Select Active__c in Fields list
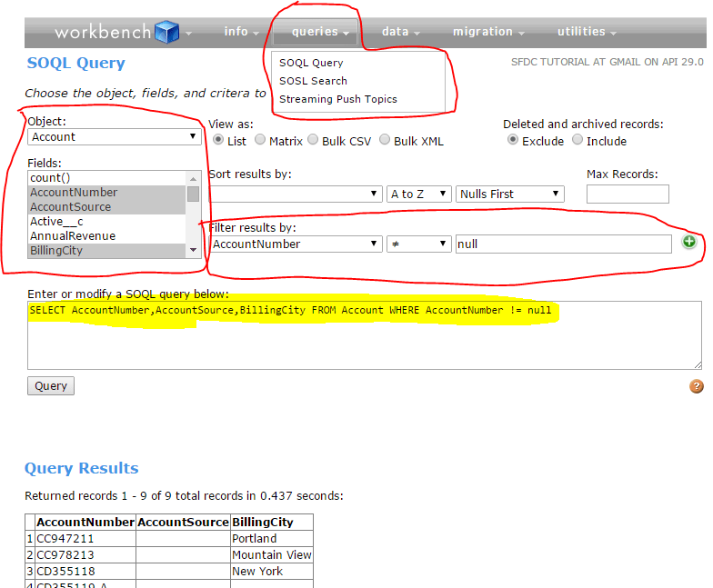Viewport: 713px width, 588px height. [107, 222]
